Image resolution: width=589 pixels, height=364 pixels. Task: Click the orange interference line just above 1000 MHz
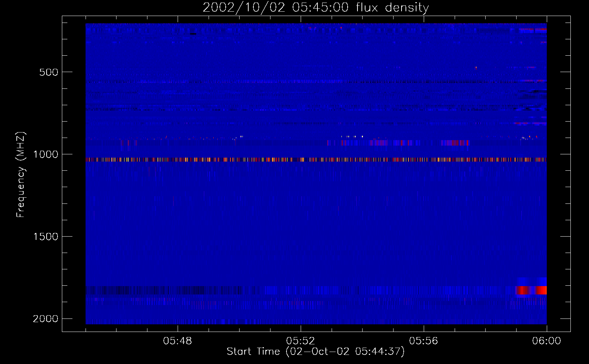[316, 159]
